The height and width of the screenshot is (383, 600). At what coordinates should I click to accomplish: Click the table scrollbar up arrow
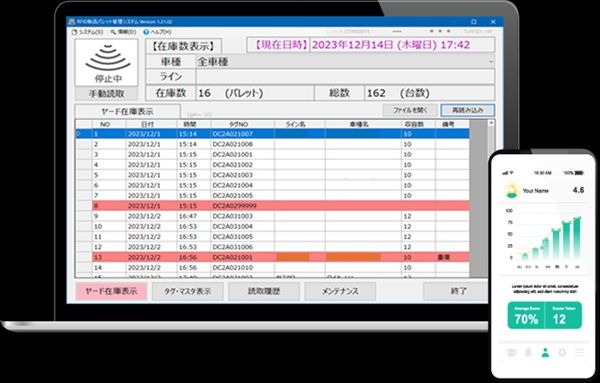click(x=491, y=123)
